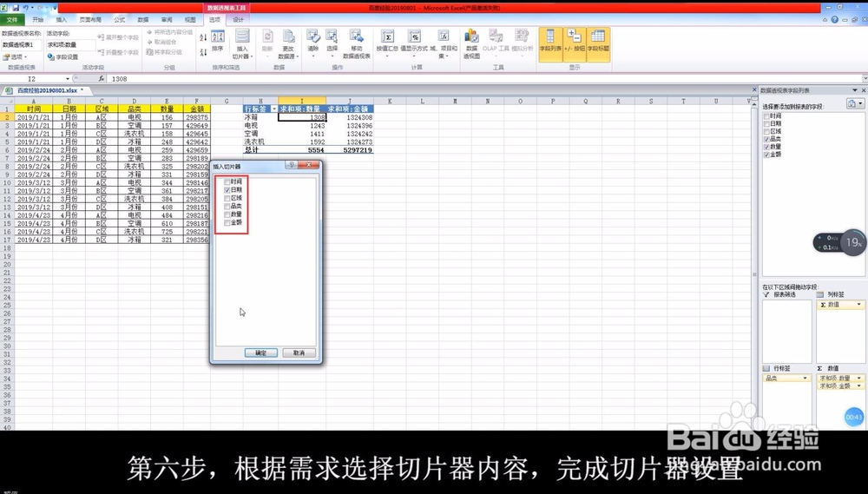Open Show Values As (值显示方式)
Viewport: 868px width, 494px height.
pos(413,43)
